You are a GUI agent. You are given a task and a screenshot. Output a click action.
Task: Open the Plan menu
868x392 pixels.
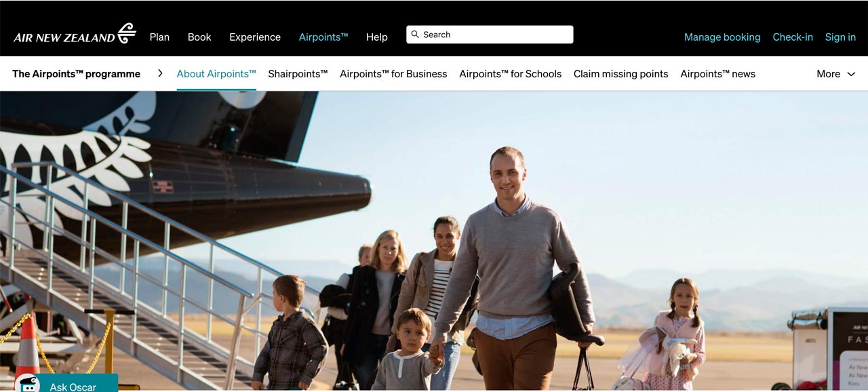pos(159,37)
